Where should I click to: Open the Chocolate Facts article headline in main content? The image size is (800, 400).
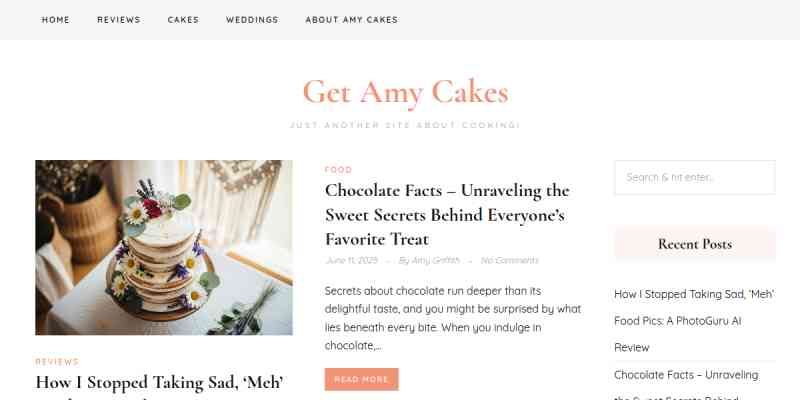[446, 214]
